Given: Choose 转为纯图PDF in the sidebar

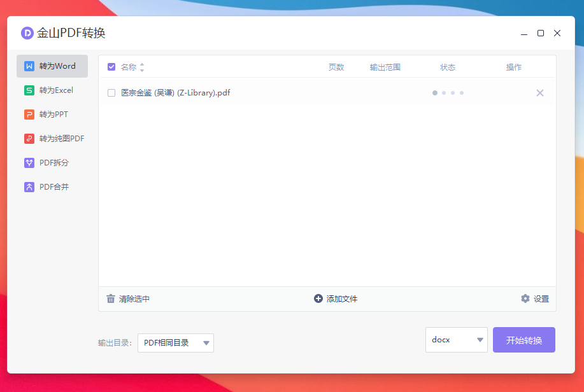Looking at the screenshot, I should [52, 139].
